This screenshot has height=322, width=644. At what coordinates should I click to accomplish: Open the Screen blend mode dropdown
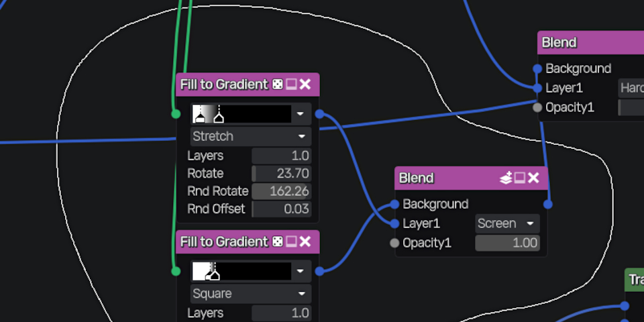507,223
